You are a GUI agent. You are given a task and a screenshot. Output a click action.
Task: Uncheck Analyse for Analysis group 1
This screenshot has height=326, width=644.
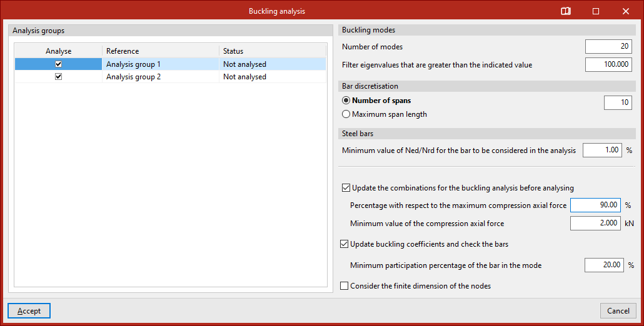tap(59, 64)
